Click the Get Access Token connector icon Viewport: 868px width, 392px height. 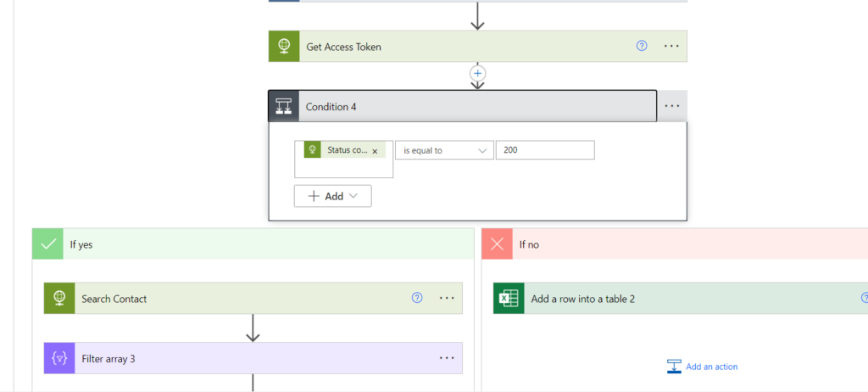tap(284, 47)
